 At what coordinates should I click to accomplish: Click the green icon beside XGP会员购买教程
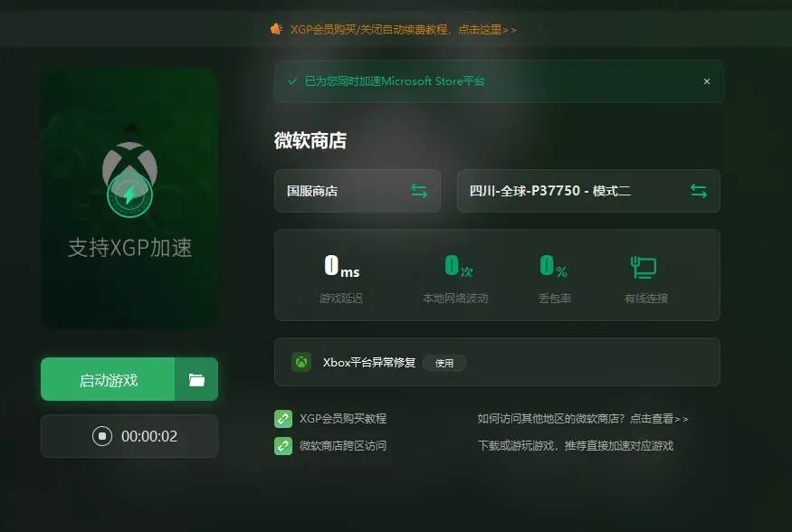pyautogui.click(x=282, y=419)
